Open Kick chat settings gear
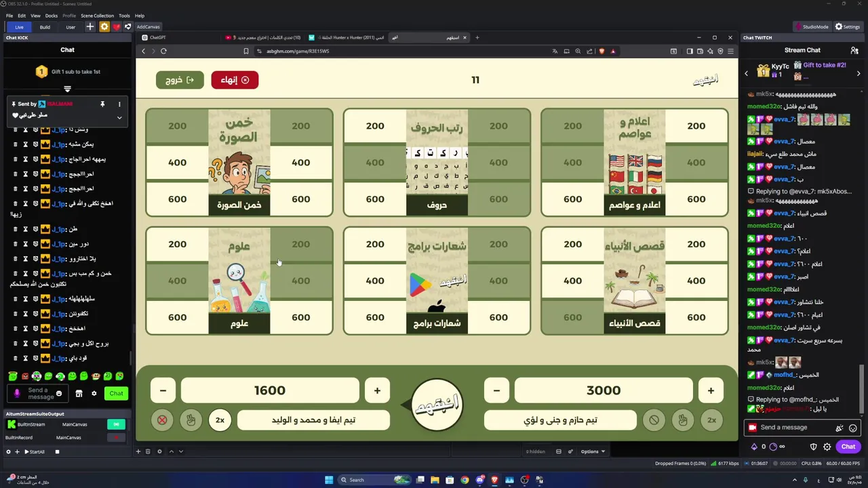The image size is (868, 488). click(94, 394)
